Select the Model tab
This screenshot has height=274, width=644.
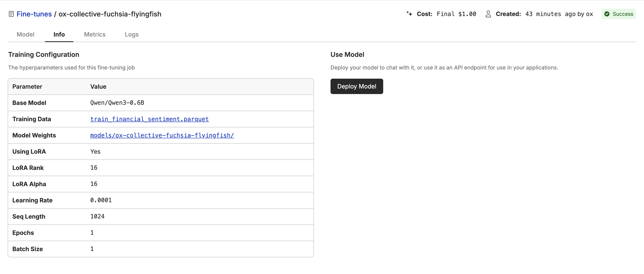[x=25, y=35]
